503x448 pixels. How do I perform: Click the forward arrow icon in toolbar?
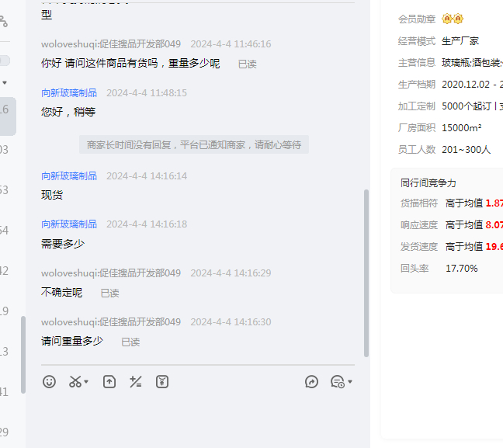pyautogui.click(x=312, y=382)
